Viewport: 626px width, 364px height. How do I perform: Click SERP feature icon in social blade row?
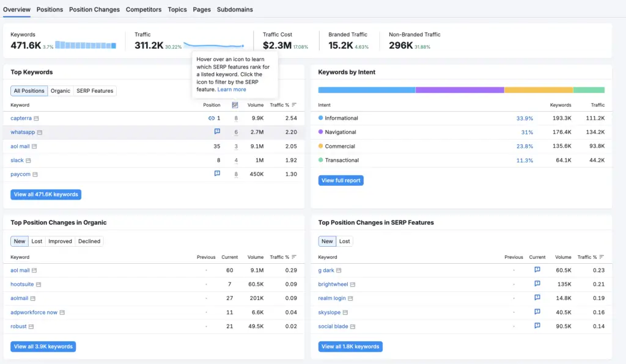(x=537, y=326)
